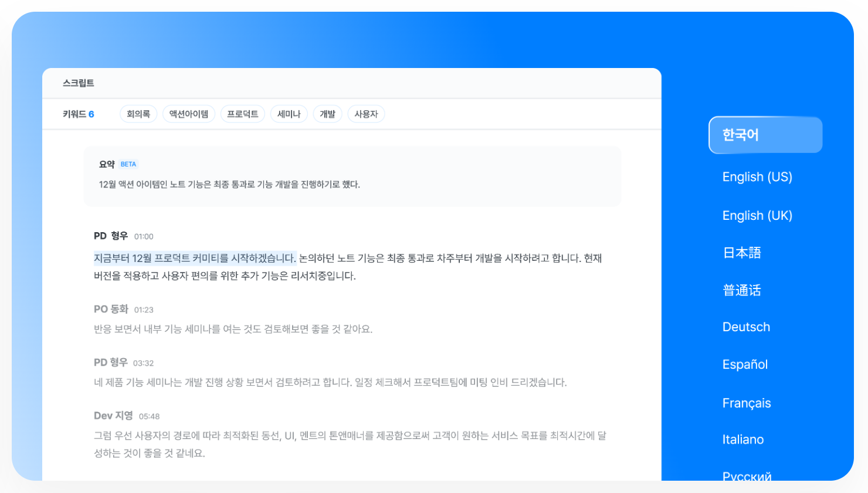Choose English (UK) language
Image resolution: width=868 pixels, height=493 pixels.
click(x=757, y=216)
